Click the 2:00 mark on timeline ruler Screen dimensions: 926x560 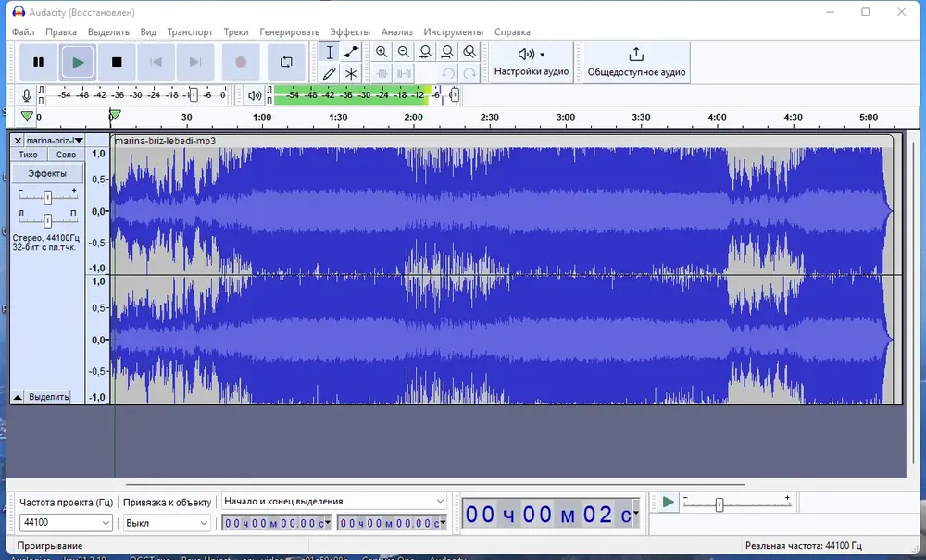(413, 118)
